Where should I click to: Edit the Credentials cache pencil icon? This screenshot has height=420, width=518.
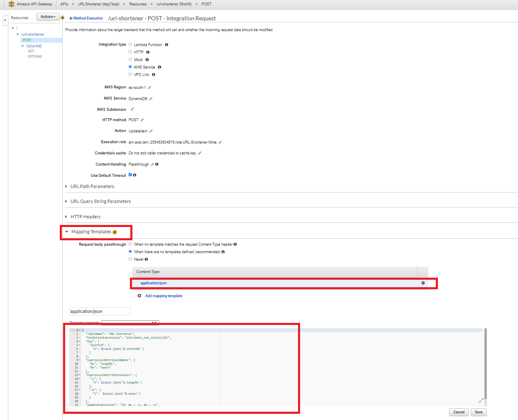click(x=200, y=153)
